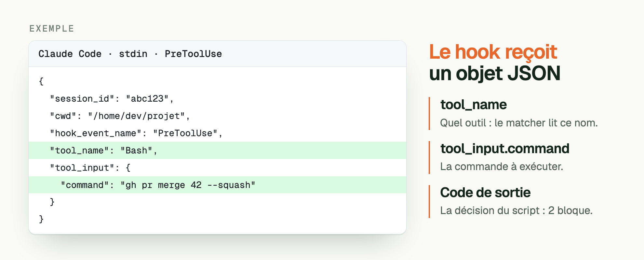Click the 'tool_name' term heading on the right
The image size is (644, 260).
click(x=474, y=105)
